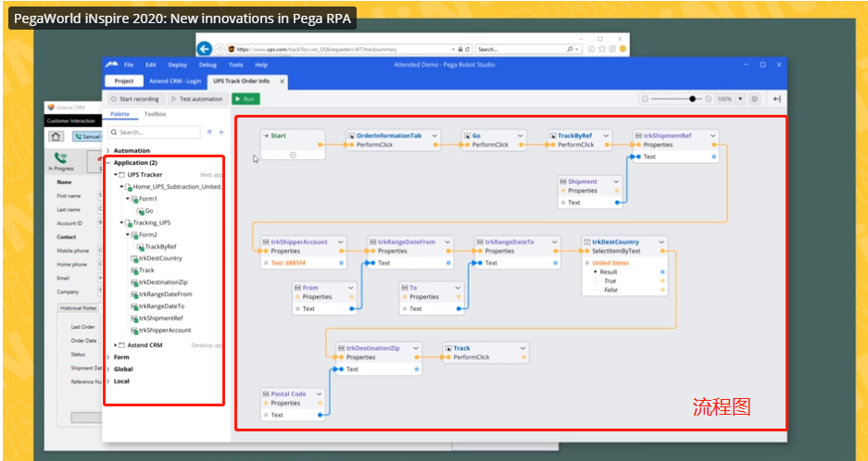Click the browser smiley feedback icon
The width and height of the screenshot is (868, 461).
tap(623, 49)
